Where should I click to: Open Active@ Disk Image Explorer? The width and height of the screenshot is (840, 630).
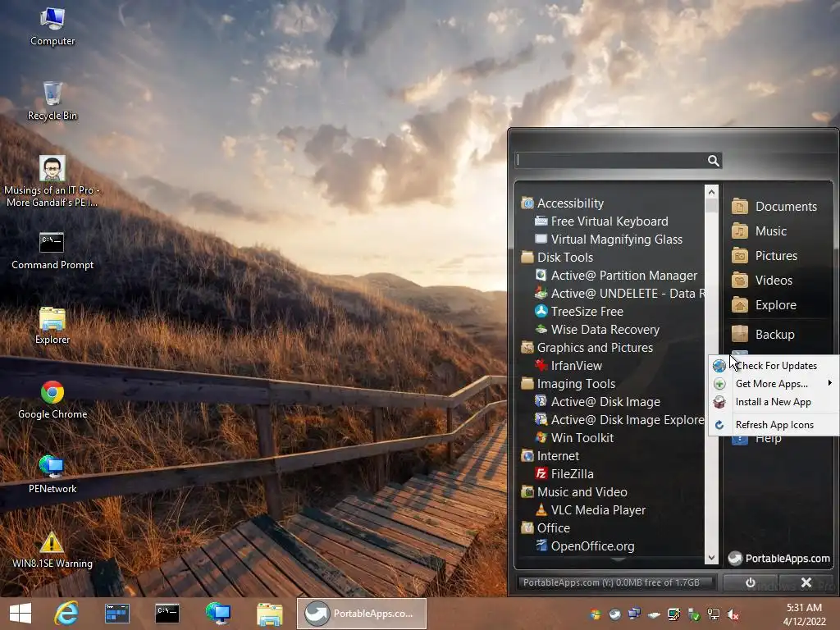click(x=619, y=419)
